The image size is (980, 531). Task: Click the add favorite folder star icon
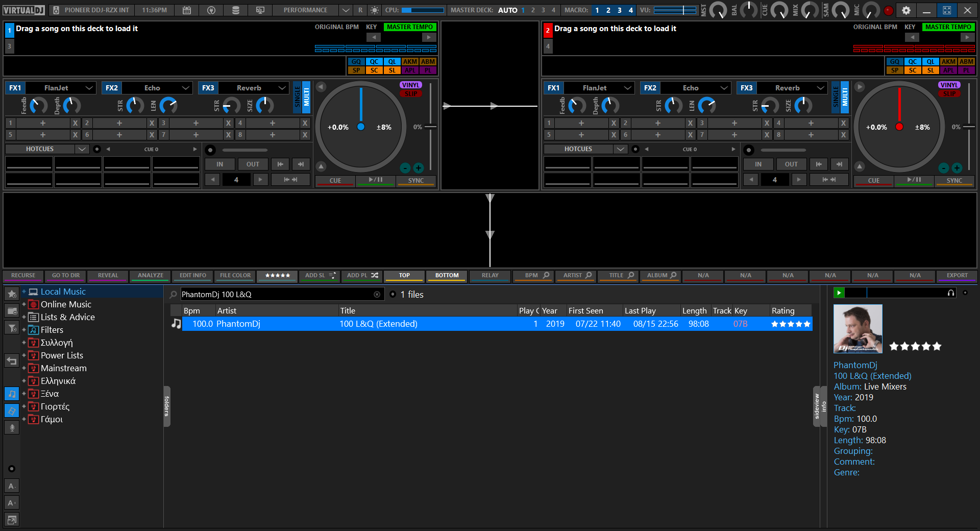[12, 294]
